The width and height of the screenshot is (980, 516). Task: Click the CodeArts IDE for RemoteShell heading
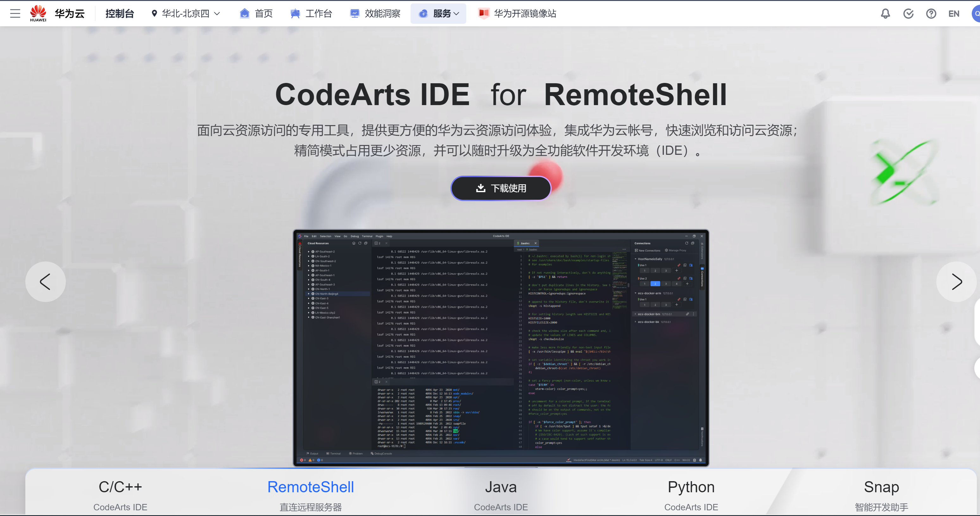pyautogui.click(x=501, y=94)
